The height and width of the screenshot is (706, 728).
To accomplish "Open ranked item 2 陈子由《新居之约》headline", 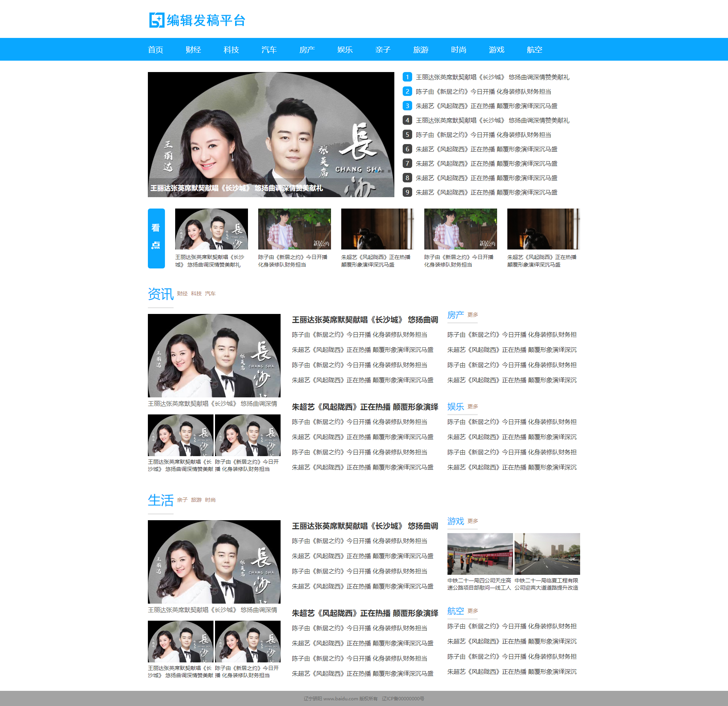I will pyautogui.click(x=483, y=91).
